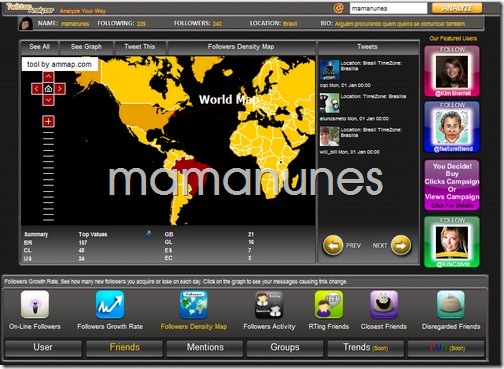504x369 pixels.
Task: Click the Tweets panel header
Action: tap(367, 47)
